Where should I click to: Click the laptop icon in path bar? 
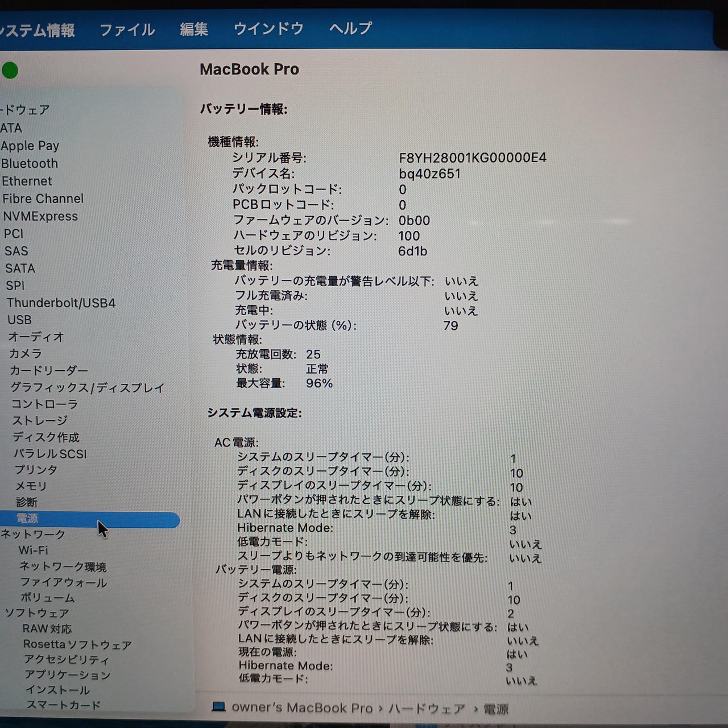click(218, 707)
